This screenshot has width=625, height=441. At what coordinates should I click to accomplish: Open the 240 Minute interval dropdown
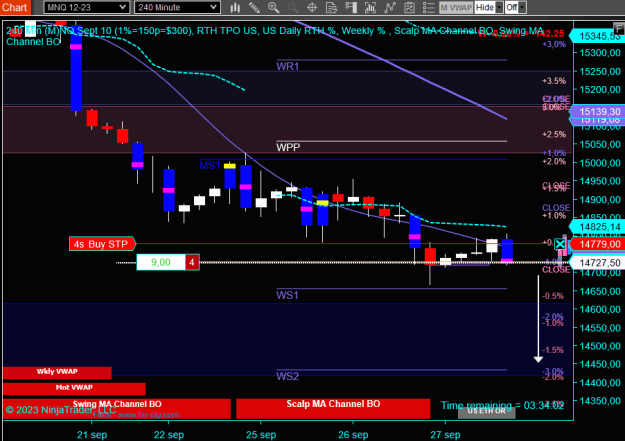click(x=177, y=8)
